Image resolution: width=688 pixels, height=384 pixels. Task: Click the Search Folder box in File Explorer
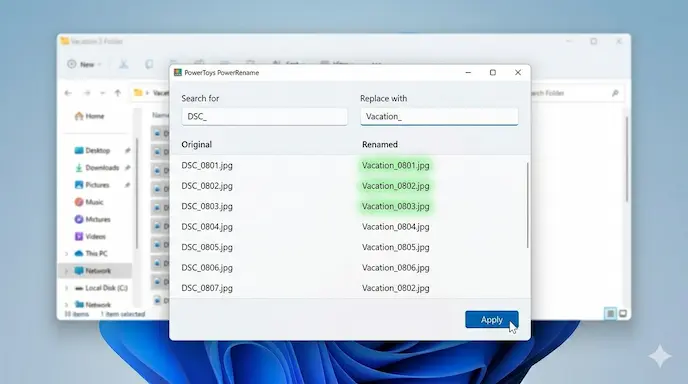coord(576,93)
